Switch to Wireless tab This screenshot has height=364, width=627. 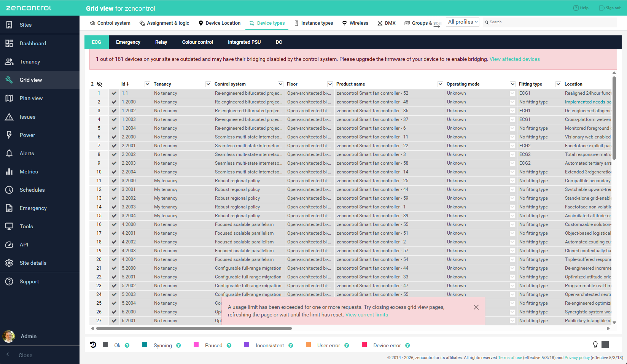[355, 23]
